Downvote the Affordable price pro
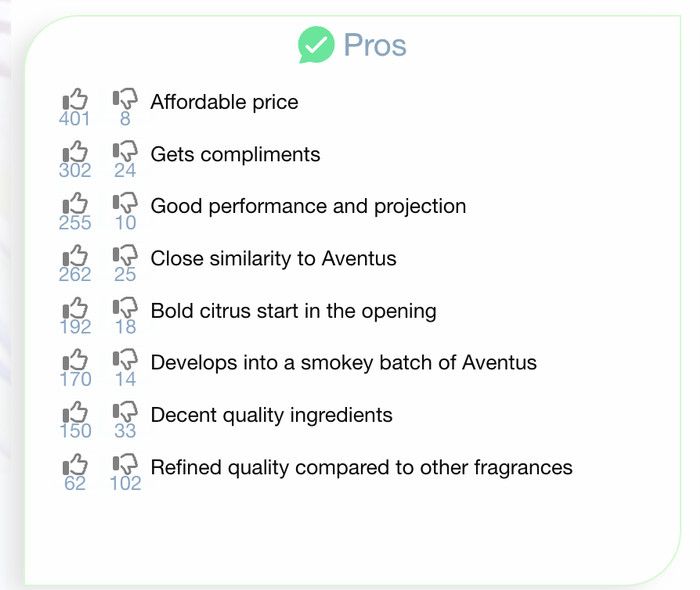The width and height of the screenshot is (700, 590). point(125,99)
